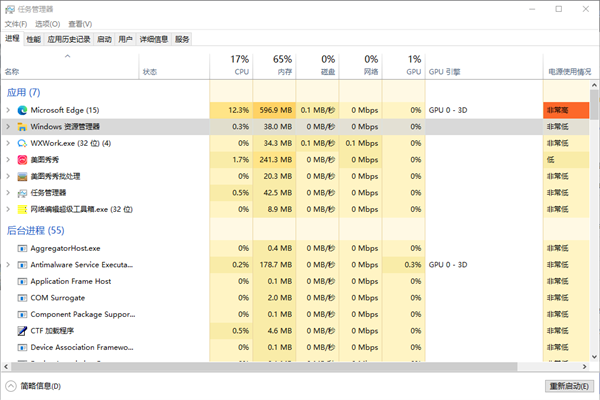The height and width of the screenshot is (400, 600).
Task: Click the Microsoft Edge process icon
Action: click(x=21, y=110)
